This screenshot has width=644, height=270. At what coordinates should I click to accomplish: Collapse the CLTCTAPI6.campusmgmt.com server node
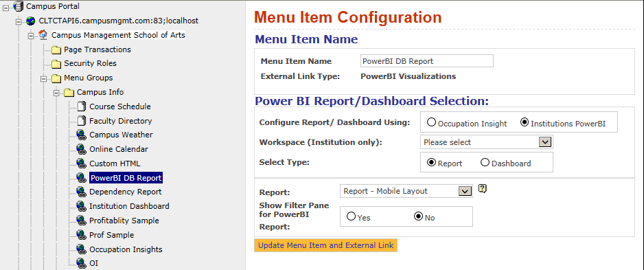[x=19, y=21]
